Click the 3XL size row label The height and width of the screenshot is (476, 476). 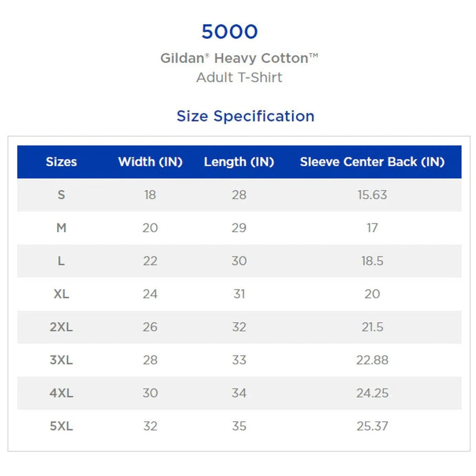click(x=61, y=360)
